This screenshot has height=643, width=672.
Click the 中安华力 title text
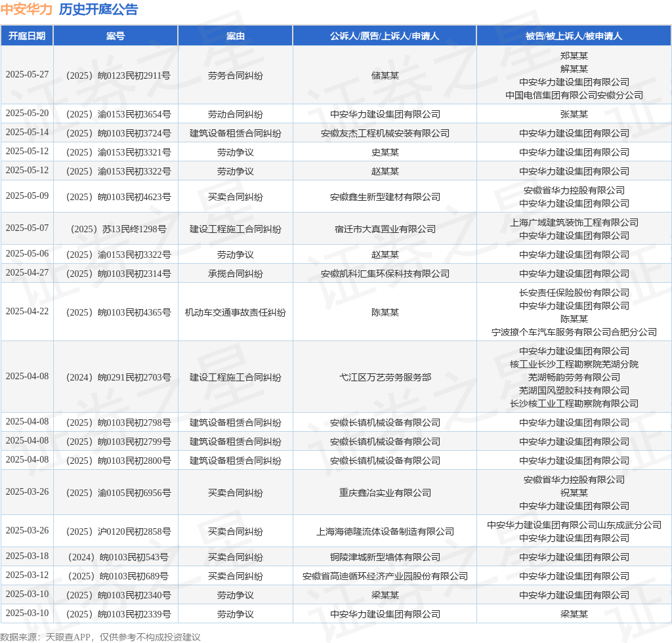26,9
